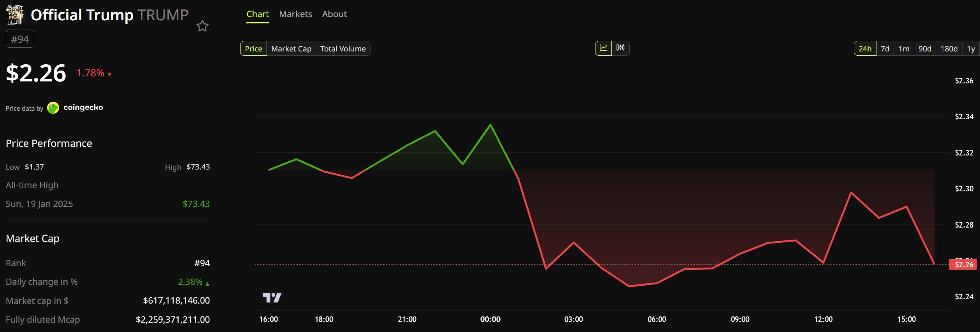Click the Official Trump TRUMP title
Viewport: 980px width, 332px height.
[109, 15]
